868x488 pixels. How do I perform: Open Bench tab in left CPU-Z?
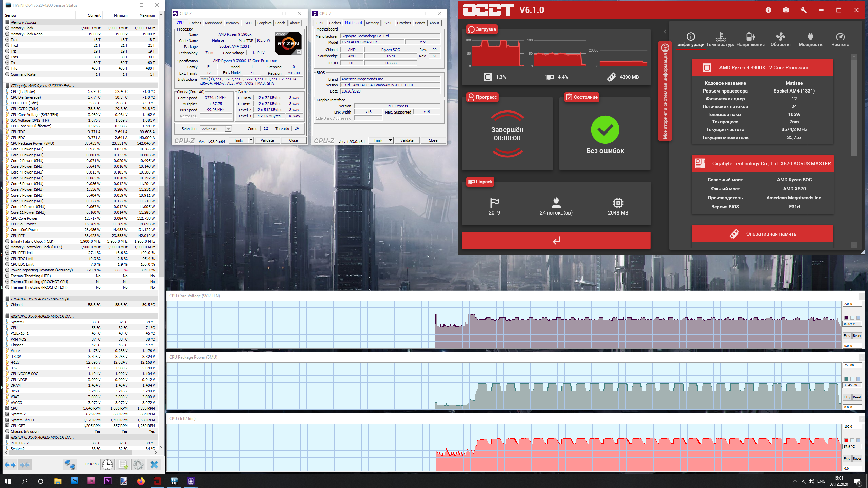(x=280, y=23)
